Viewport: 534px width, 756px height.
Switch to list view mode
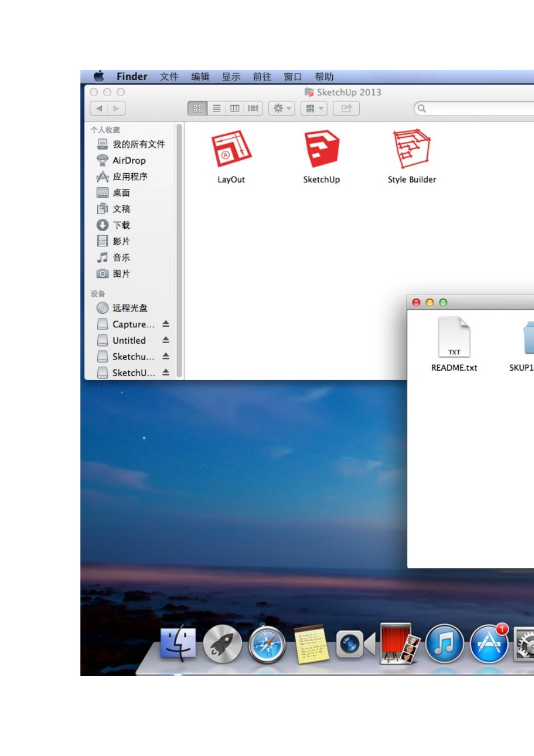point(216,109)
